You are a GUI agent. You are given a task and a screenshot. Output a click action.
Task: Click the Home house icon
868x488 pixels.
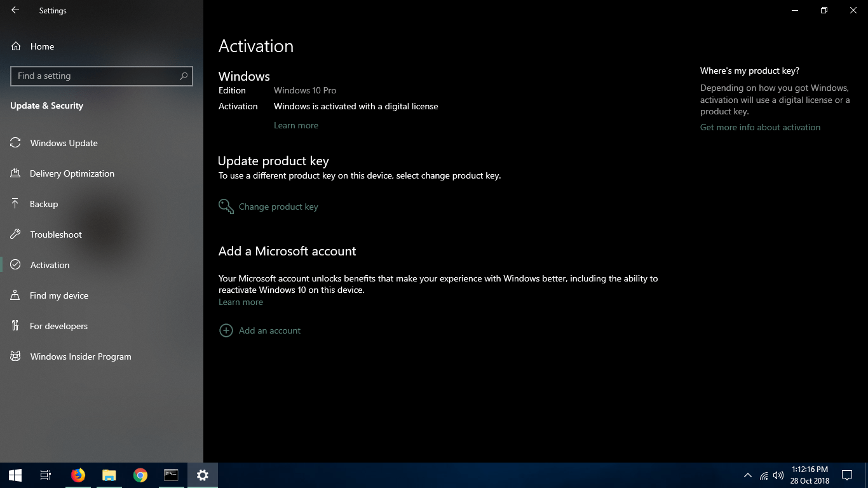pyautogui.click(x=16, y=46)
